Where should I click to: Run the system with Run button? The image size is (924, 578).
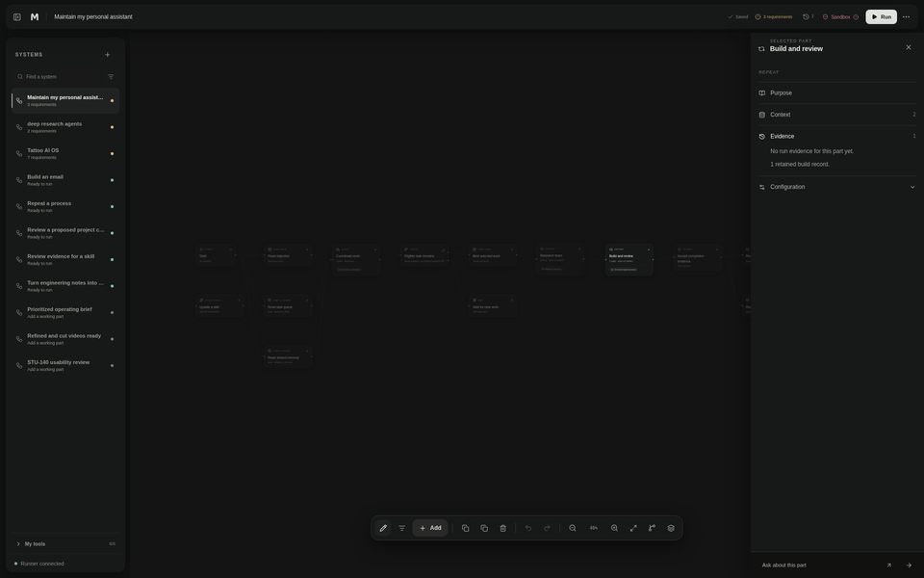click(881, 17)
